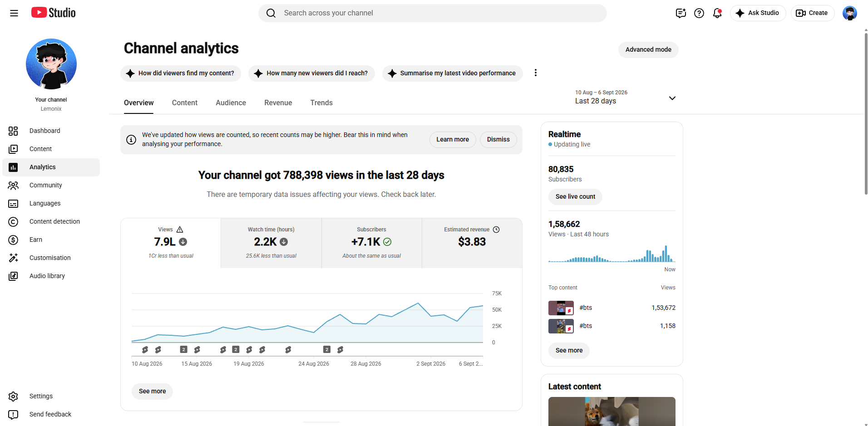Open the notifications bell
Image resolution: width=868 pixels, height=426 pixels.
pyautogui.click(x=717, y=13)
